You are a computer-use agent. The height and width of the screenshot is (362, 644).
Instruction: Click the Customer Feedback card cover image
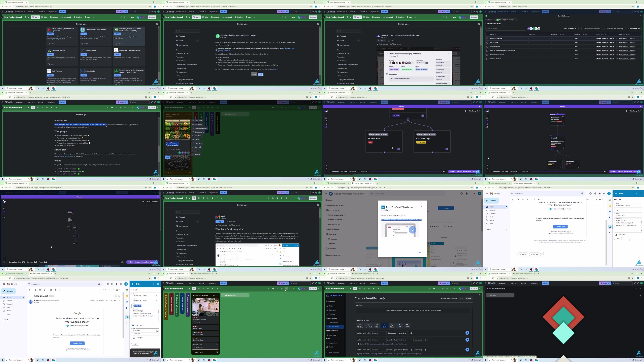(205, 307)
